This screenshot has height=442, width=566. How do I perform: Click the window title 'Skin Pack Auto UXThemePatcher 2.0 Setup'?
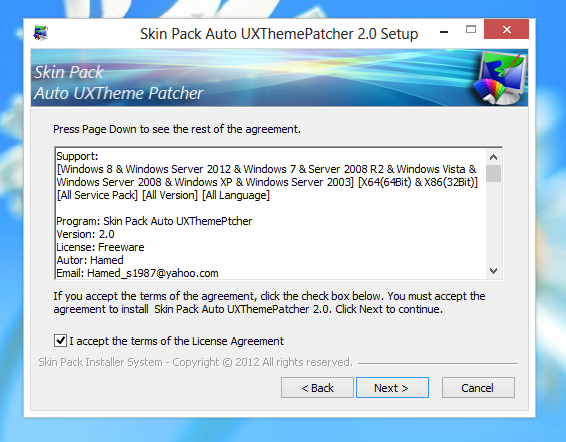279,34
